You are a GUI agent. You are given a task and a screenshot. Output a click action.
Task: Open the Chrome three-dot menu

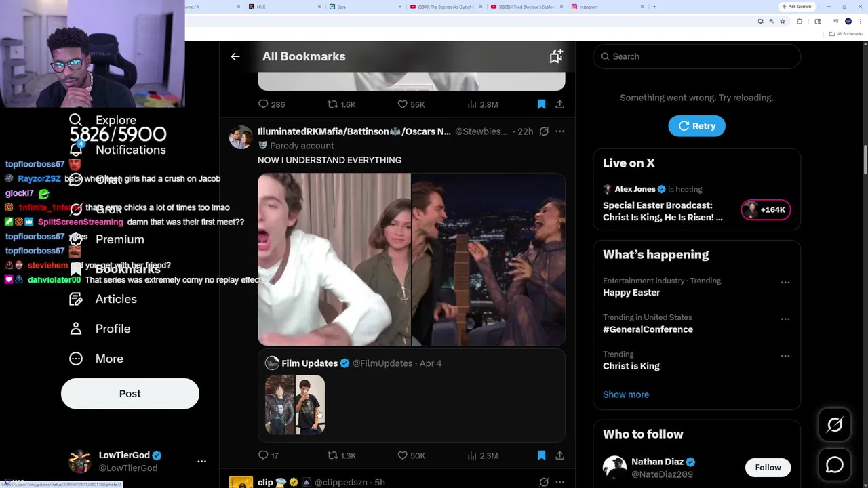pyautogui.click(x=860, y=22)
